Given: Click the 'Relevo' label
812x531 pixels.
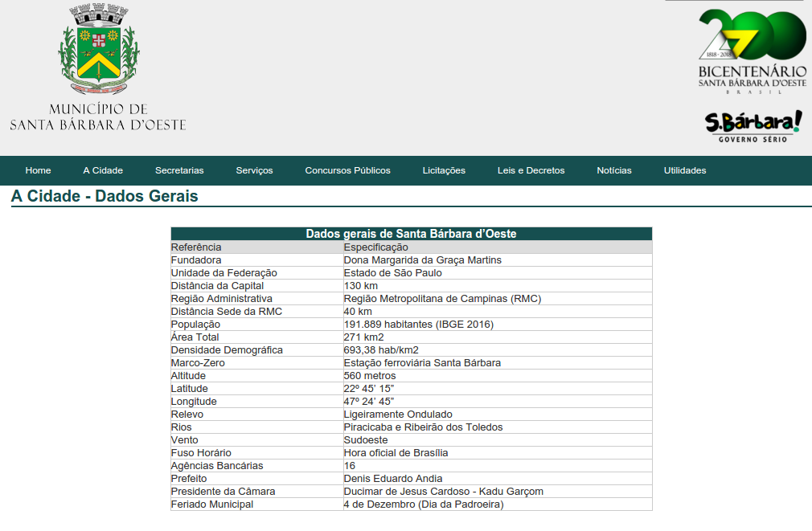Looking at the screenshot, I should [x=187, y=415].
